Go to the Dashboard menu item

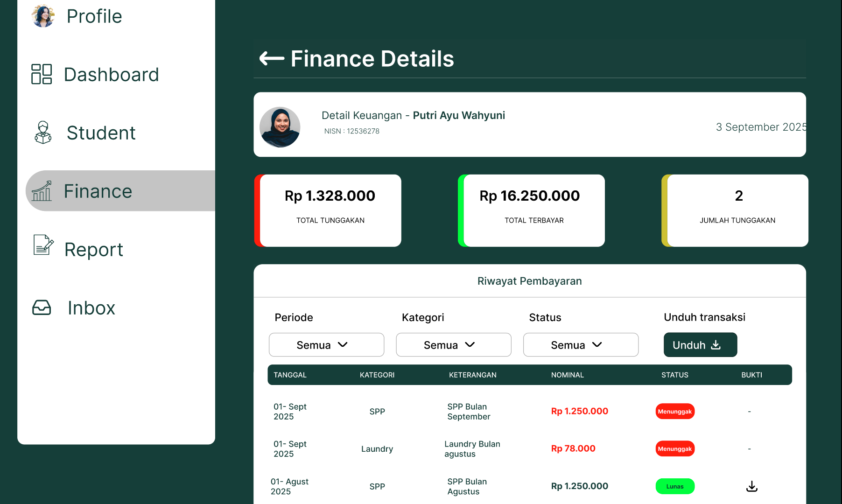point(111,75)
